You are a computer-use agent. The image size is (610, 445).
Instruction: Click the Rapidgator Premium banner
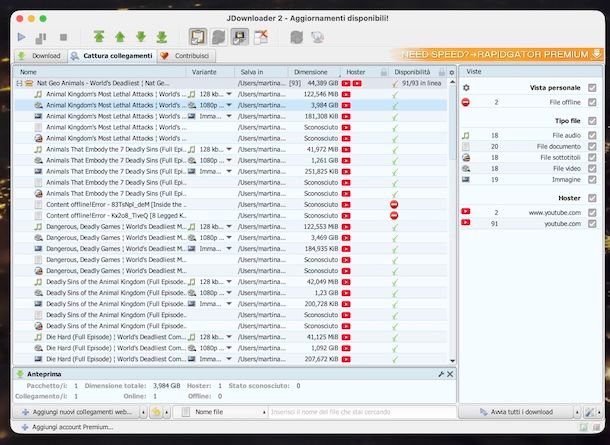pyautogui.click(x=497, y=54)
